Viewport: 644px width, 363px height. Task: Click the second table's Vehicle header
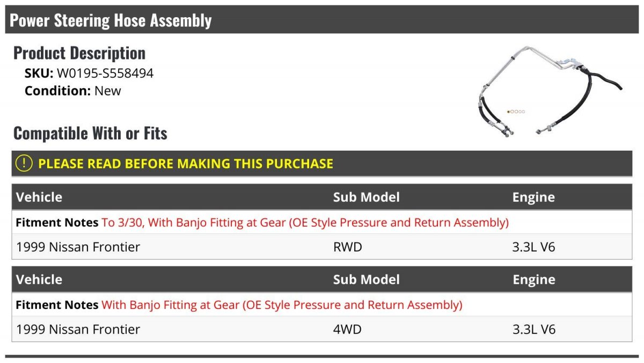point(39,279)
